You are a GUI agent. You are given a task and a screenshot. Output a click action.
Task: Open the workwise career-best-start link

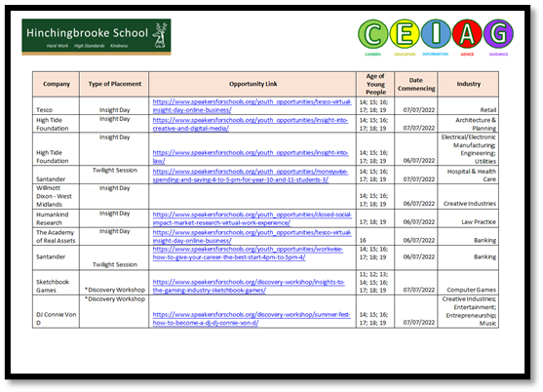[248, 254]
